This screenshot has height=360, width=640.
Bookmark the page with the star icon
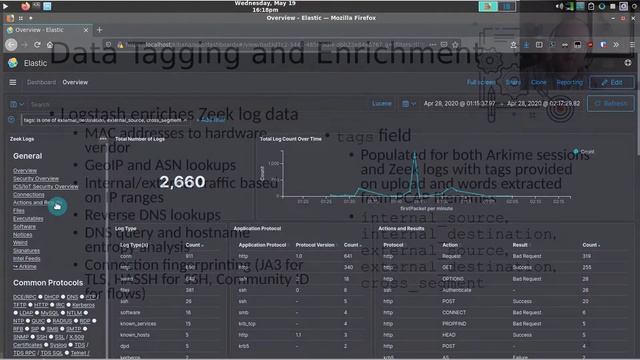coord(456,44)
